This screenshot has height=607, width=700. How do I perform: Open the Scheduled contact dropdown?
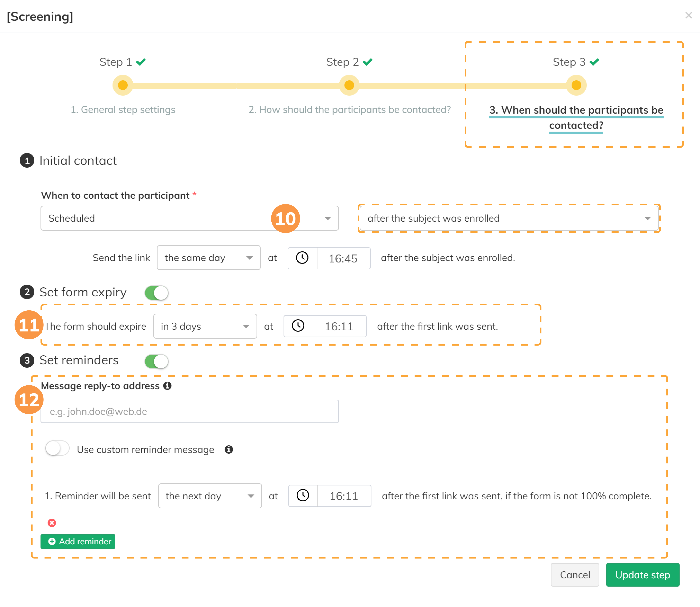point(189,218)
